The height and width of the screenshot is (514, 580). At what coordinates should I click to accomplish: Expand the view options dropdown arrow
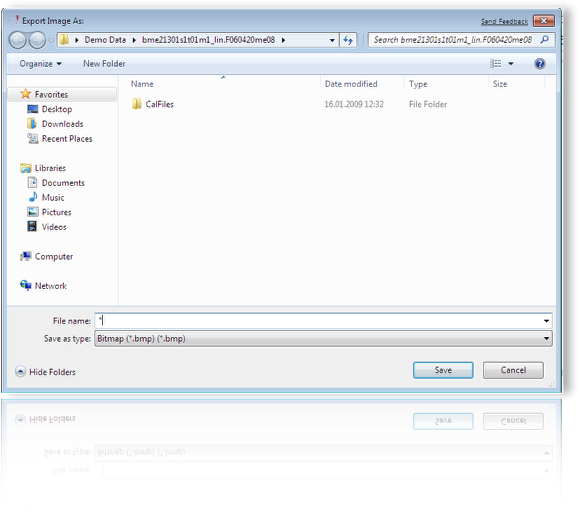(x=511, y=64)
